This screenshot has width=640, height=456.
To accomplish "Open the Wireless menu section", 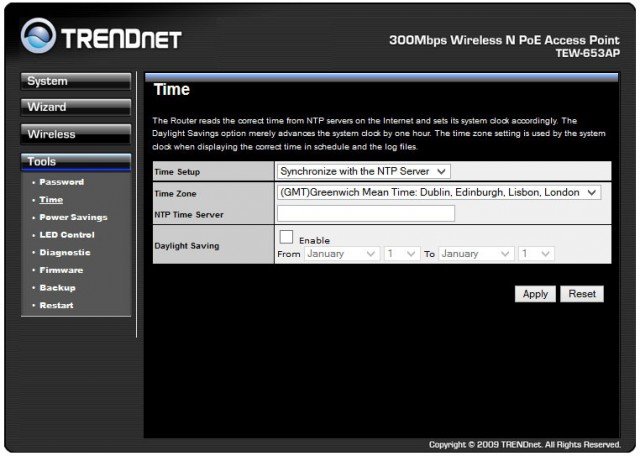I will coord(75,134).
